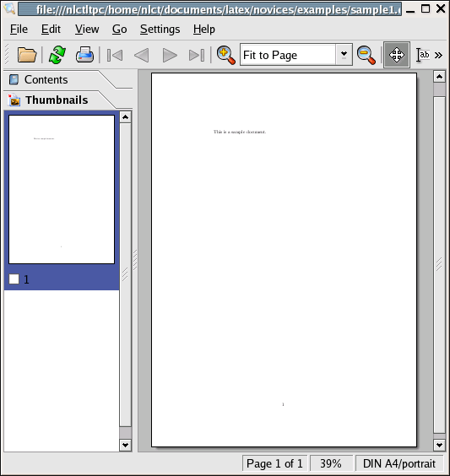450x476 pixels.
Task: Activate the Move tool cross-arrows button
Action: tap(397, 55)
